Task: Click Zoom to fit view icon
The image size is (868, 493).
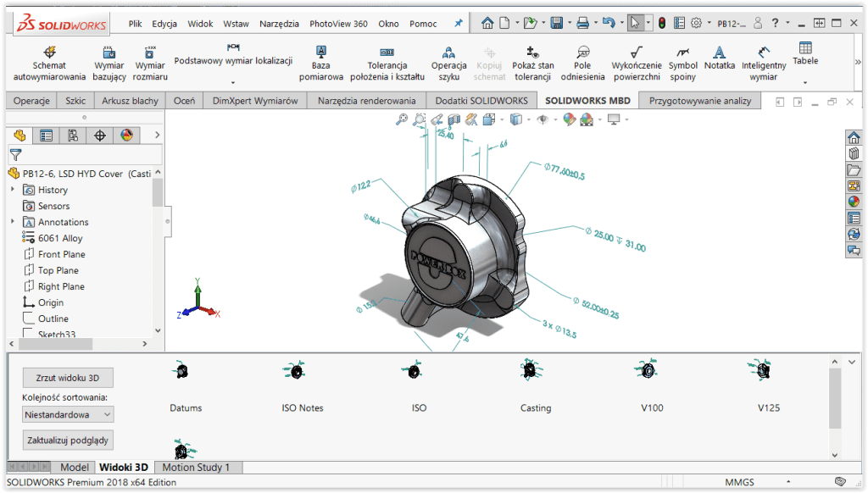Action: 402,119
